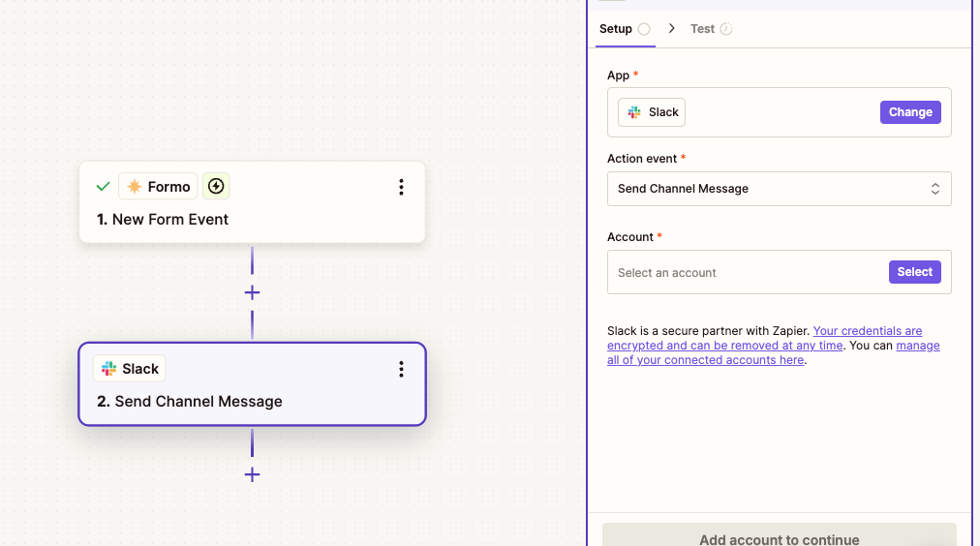Click the Slack icon in App field
The height and width of the screenshot is (546, 980).
[634, 112]
